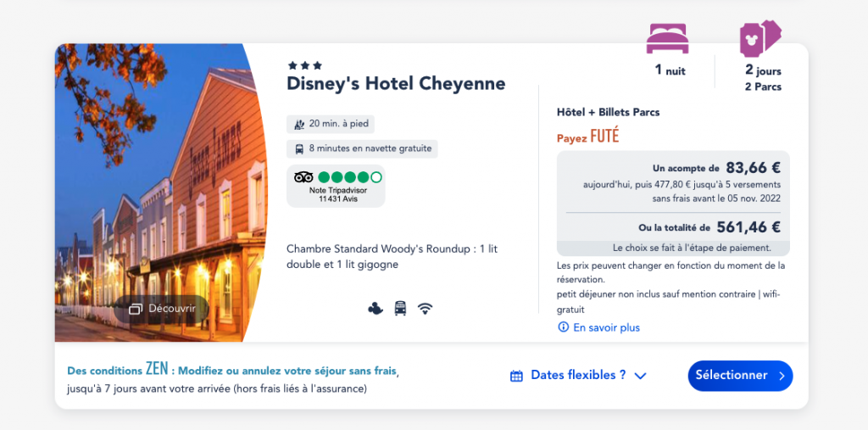
Task: Click the jusqu'à 7 jours avant votre arrivée text
Action: (216, 389)
